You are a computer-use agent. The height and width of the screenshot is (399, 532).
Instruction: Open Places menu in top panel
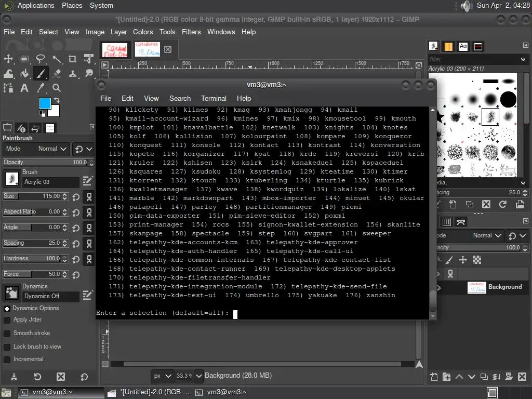[72, 5]
